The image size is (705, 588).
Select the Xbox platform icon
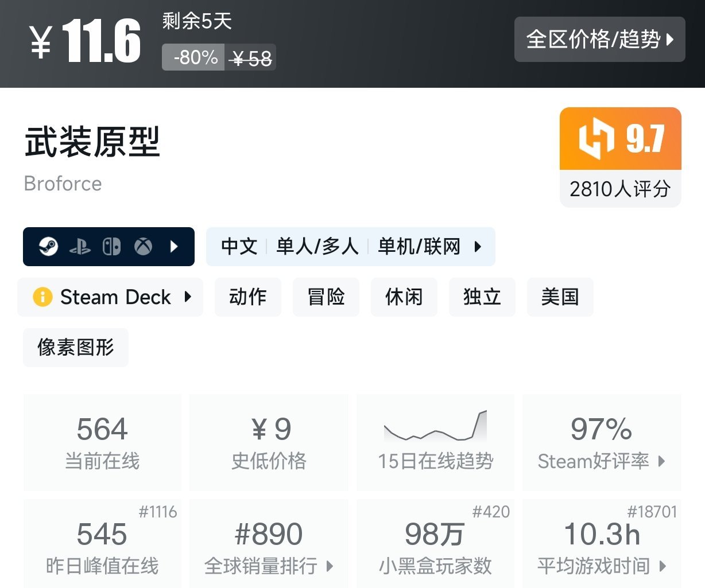[143, 247]
